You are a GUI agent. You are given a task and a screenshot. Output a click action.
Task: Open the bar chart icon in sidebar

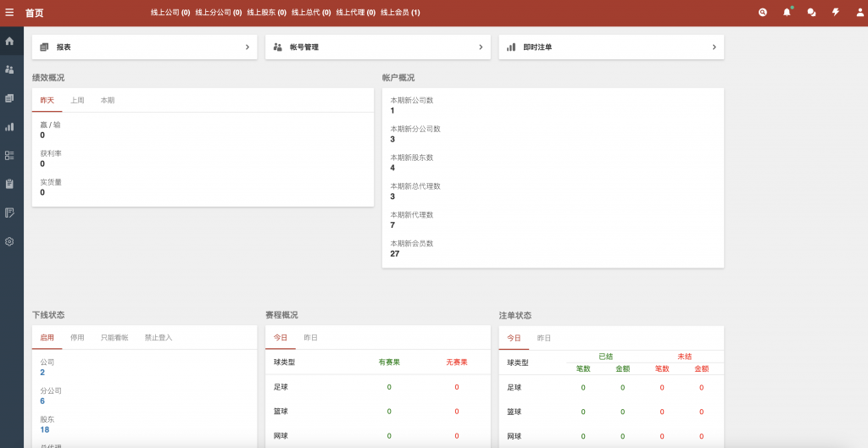(9, 127)
